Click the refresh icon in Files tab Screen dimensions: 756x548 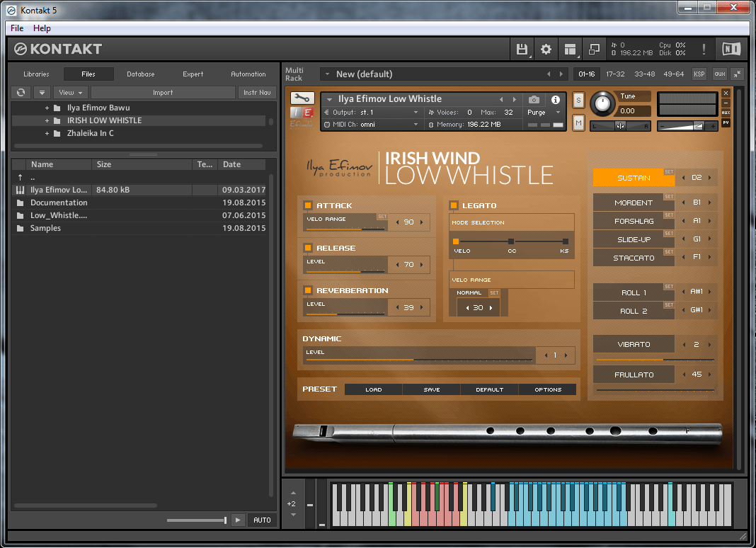pos(21,92)
